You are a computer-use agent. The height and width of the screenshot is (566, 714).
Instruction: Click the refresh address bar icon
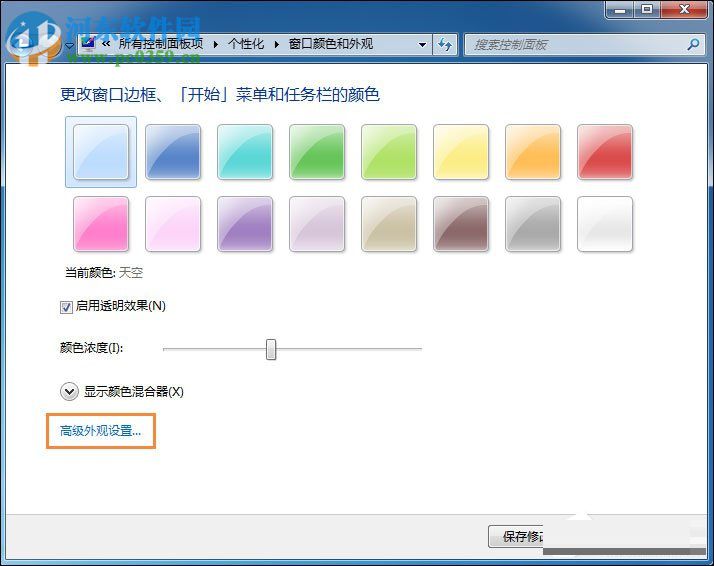click(444, 45)
